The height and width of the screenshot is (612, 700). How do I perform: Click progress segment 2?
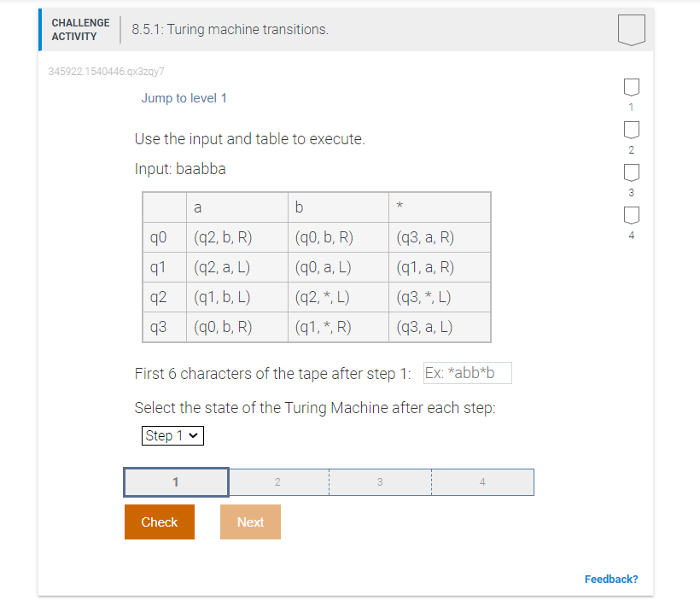click(277, 481)
